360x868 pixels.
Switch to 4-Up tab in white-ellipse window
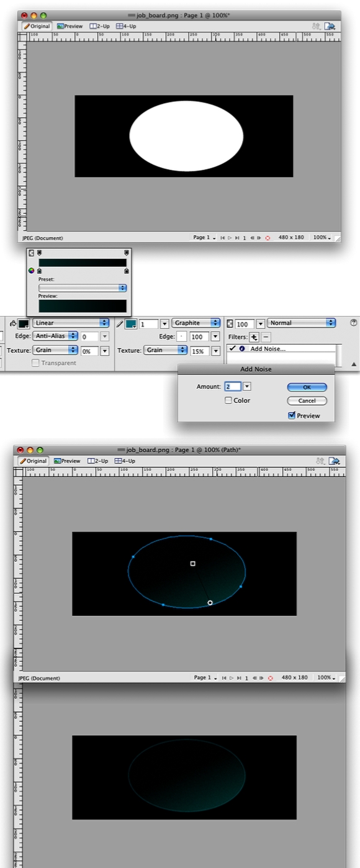(125, 26)
